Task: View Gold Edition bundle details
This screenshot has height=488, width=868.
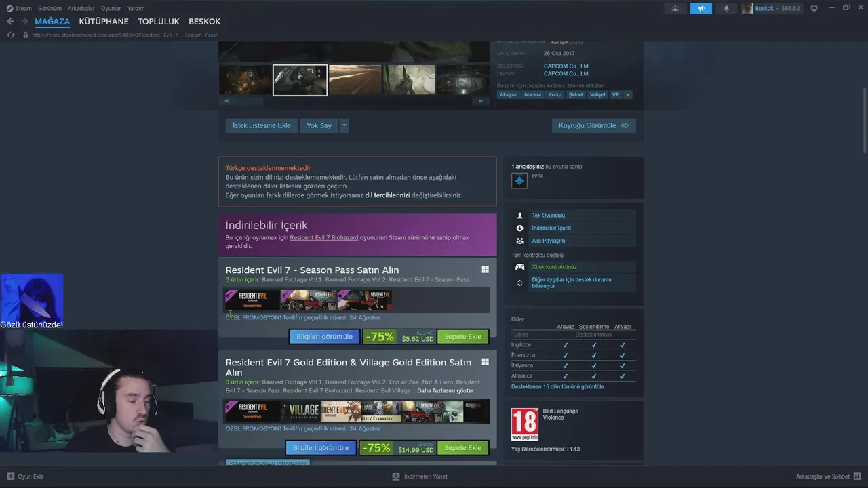Action: coord(321,448)
